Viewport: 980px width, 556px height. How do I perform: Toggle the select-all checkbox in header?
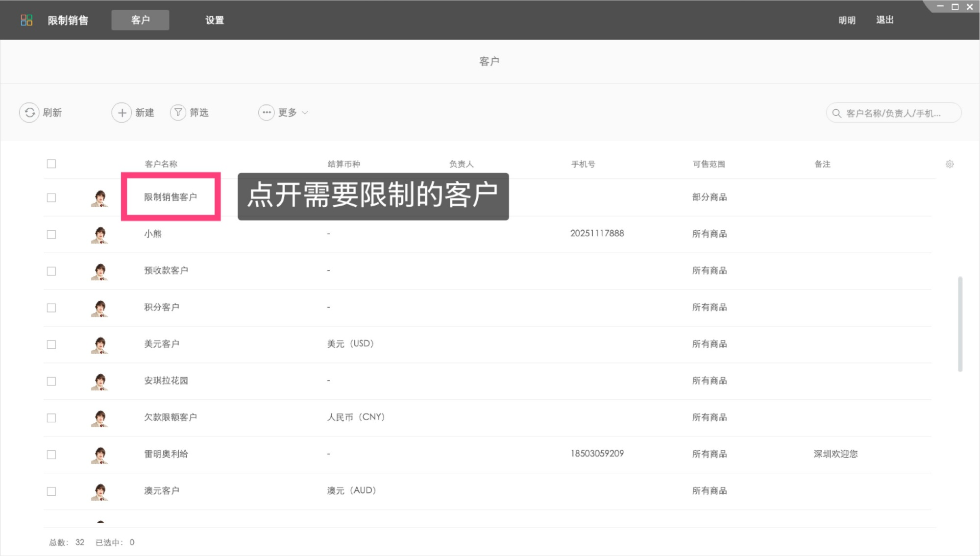coord(51,164)
